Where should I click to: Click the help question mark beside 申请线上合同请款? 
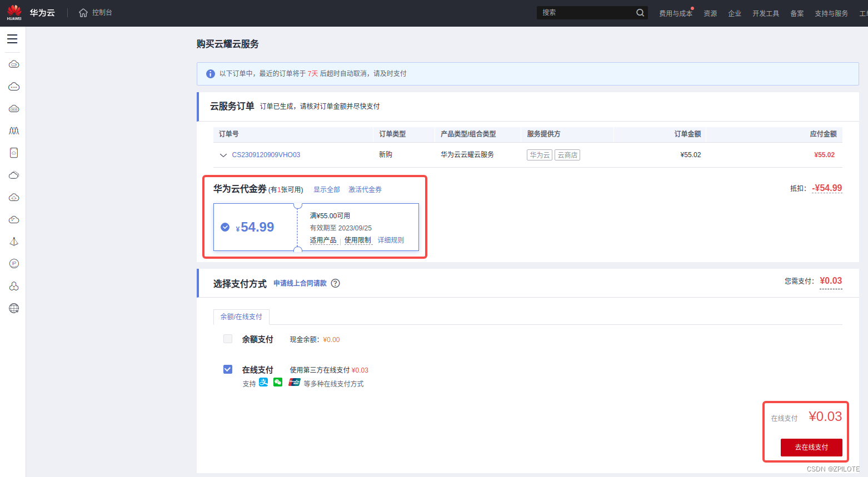coord(336,283)
